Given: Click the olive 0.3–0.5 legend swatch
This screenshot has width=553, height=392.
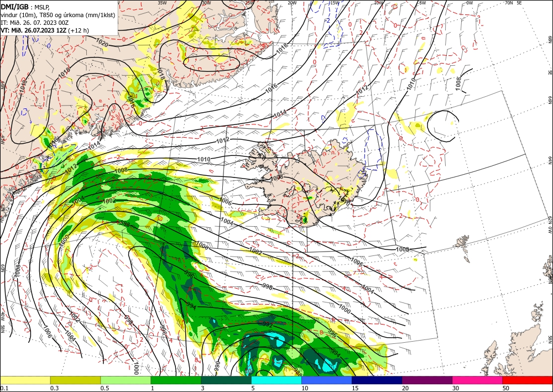Looking at the screenshot, I should click(75, 380).
